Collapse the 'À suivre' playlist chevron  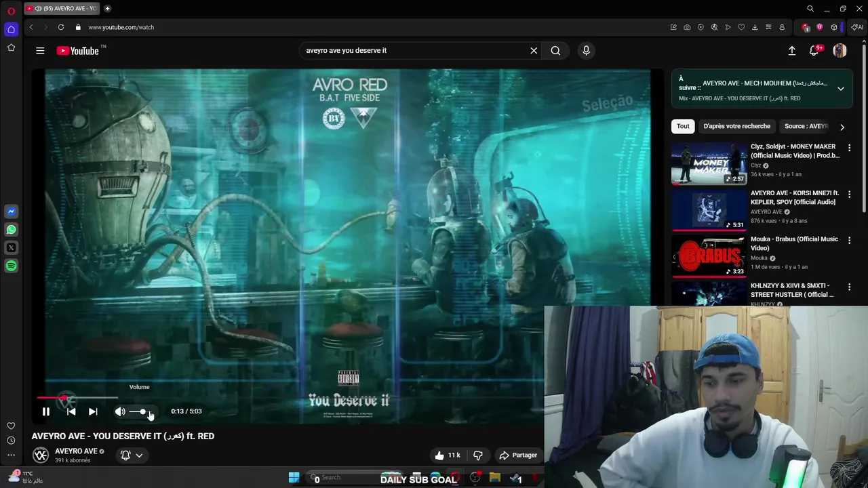(x=840, y=89)
